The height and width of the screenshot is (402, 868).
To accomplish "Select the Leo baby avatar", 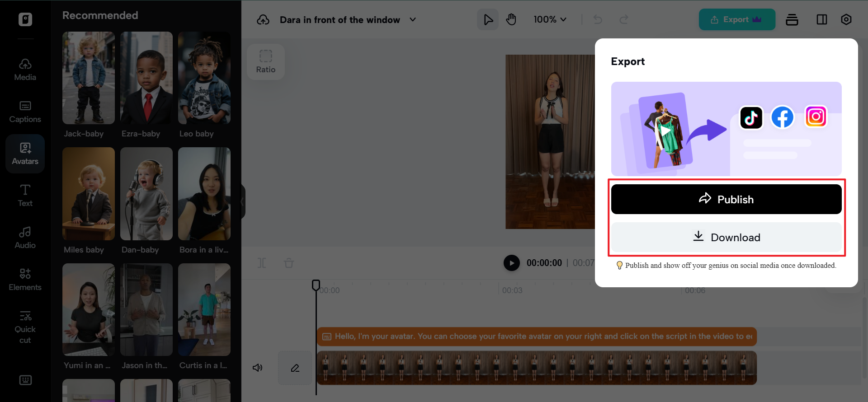I will (x=204, y=78).
